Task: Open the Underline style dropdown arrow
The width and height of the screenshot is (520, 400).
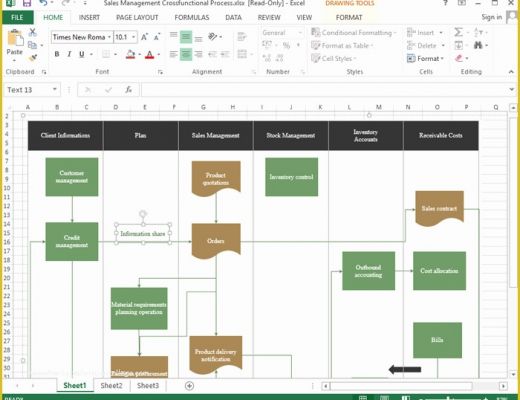Action: [x=91, y=54]
